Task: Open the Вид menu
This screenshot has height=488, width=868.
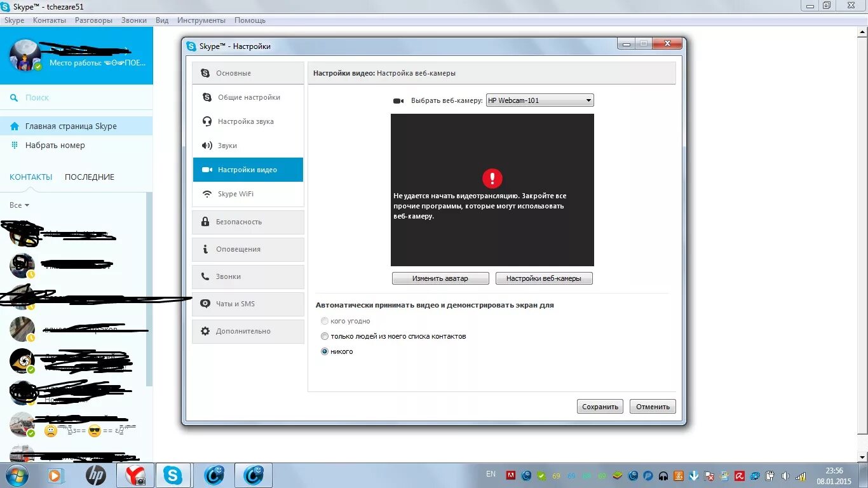Action: (162, 20)
